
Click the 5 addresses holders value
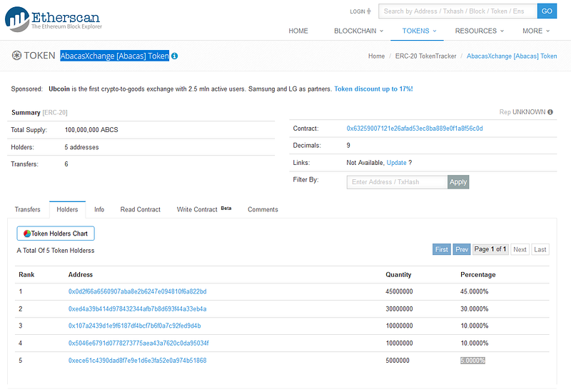click(81, 147)
